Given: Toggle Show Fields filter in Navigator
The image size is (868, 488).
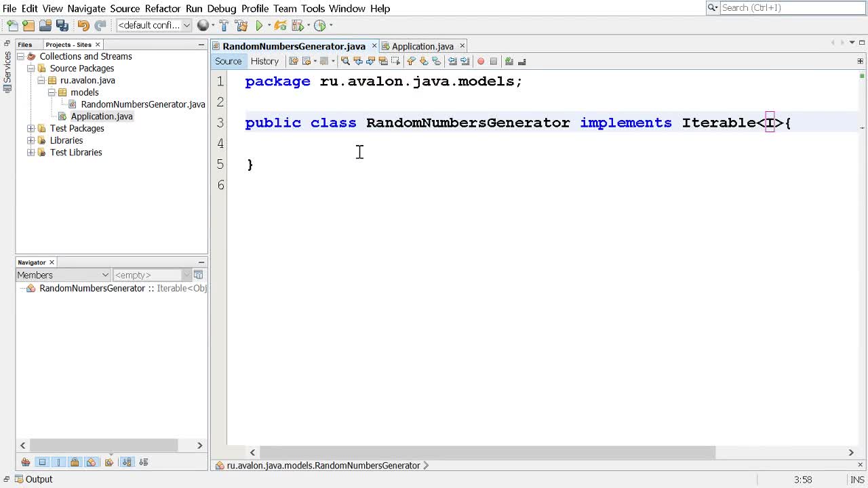Looking at the screenshot, I should tap(42, 462).
